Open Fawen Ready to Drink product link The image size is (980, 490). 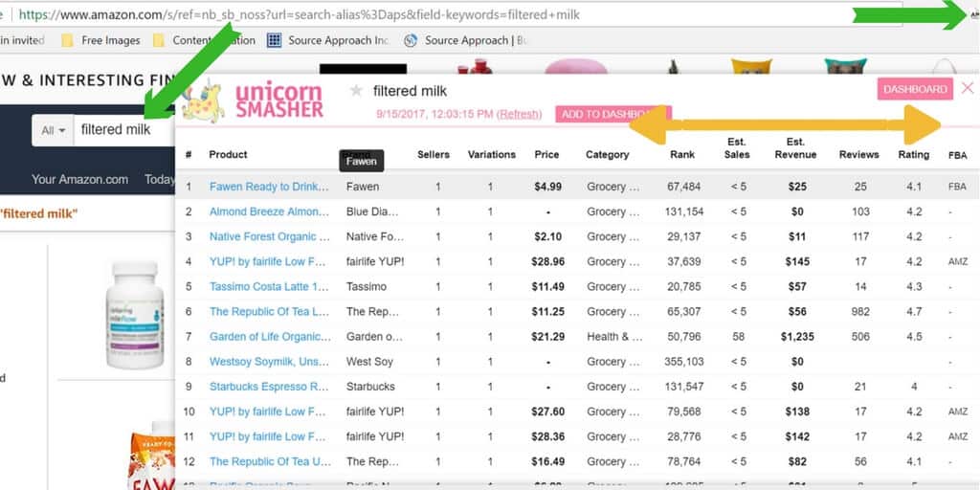[269, 187]
